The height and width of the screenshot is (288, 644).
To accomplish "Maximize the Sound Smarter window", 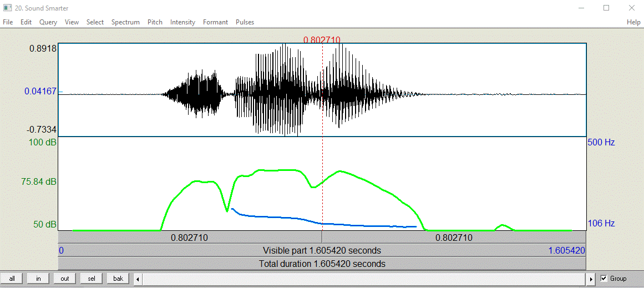I will click(x=606, y=8).
